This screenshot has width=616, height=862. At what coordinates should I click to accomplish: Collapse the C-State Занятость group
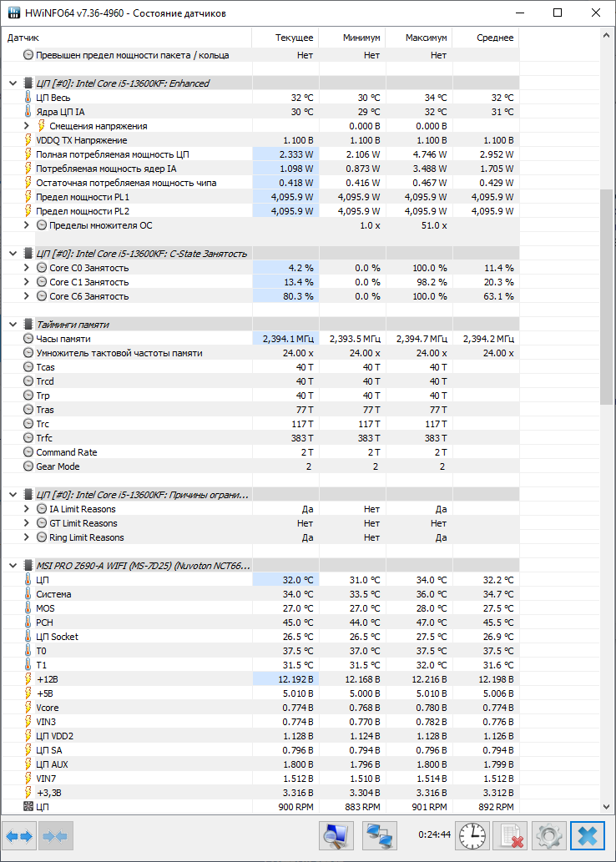tap(13, 254)
